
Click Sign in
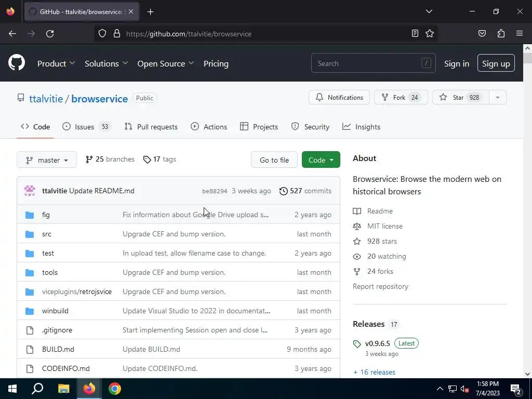pyautogui.click(x=457, y=63)
